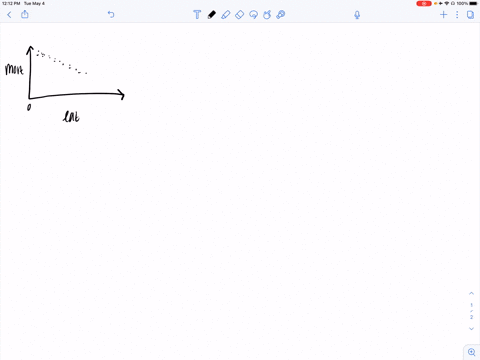Tap the red screen recording indicator

424,3
